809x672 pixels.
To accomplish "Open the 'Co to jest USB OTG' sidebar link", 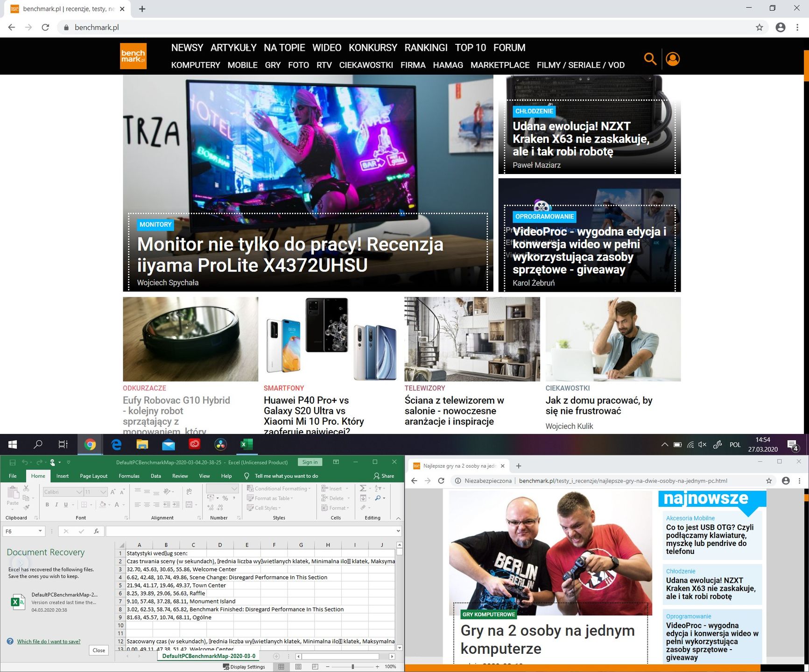I will [x=710, y=539].
